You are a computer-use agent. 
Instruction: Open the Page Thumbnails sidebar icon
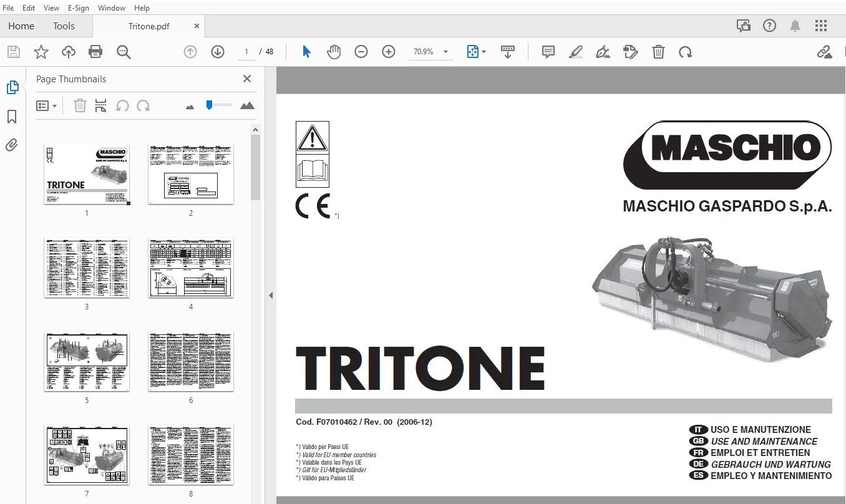point(12,87)
